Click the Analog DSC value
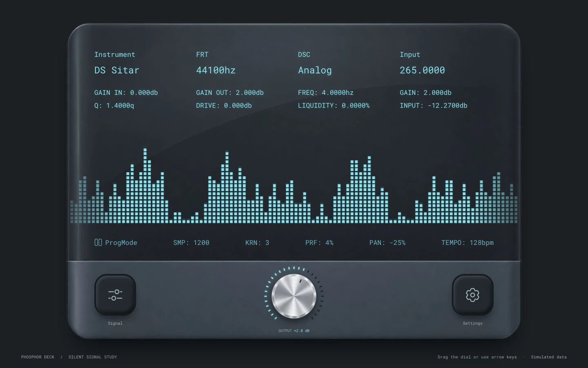The height and width of the screenshot is (368, 588). 315,70
